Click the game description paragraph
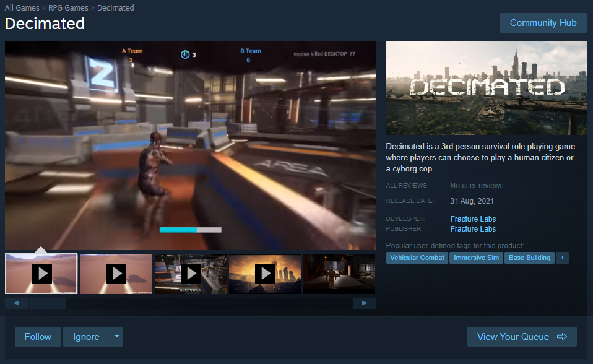Screen dimensions: 593x364 tap(480, 157)
